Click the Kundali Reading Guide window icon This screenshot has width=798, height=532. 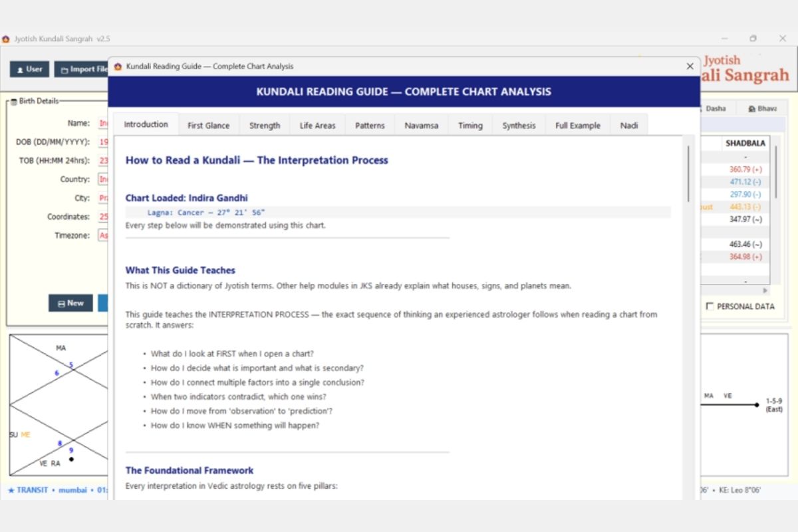click(118, 66)
